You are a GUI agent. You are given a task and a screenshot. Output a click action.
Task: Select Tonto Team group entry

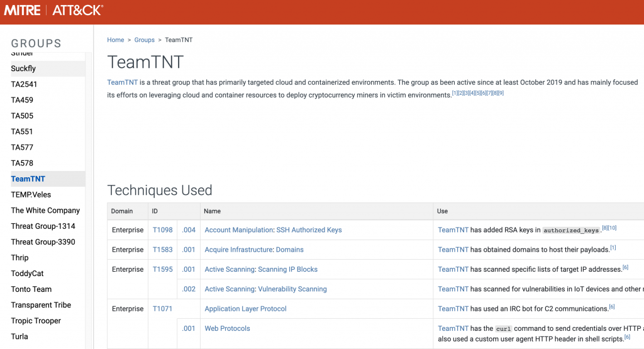pyautogui.click(x=31, y=289)
